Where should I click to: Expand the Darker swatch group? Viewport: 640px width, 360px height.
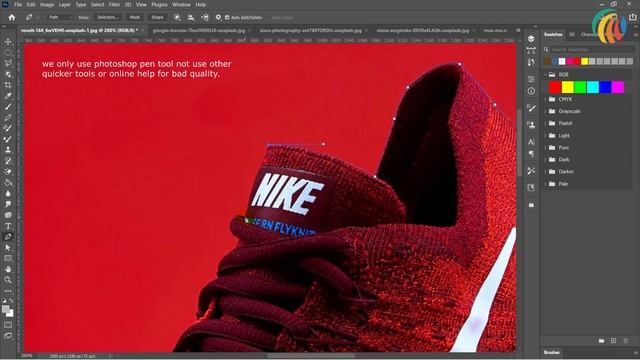[x=545, y=172]
